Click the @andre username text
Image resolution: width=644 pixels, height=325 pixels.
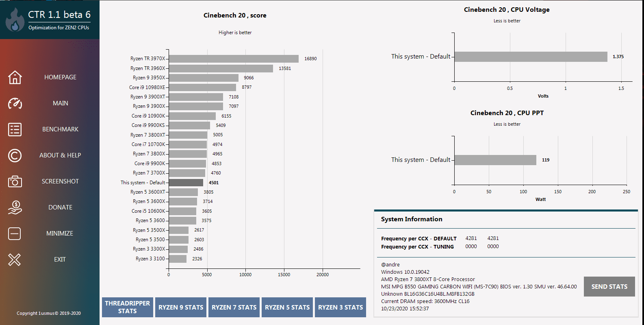click(390, 265)
